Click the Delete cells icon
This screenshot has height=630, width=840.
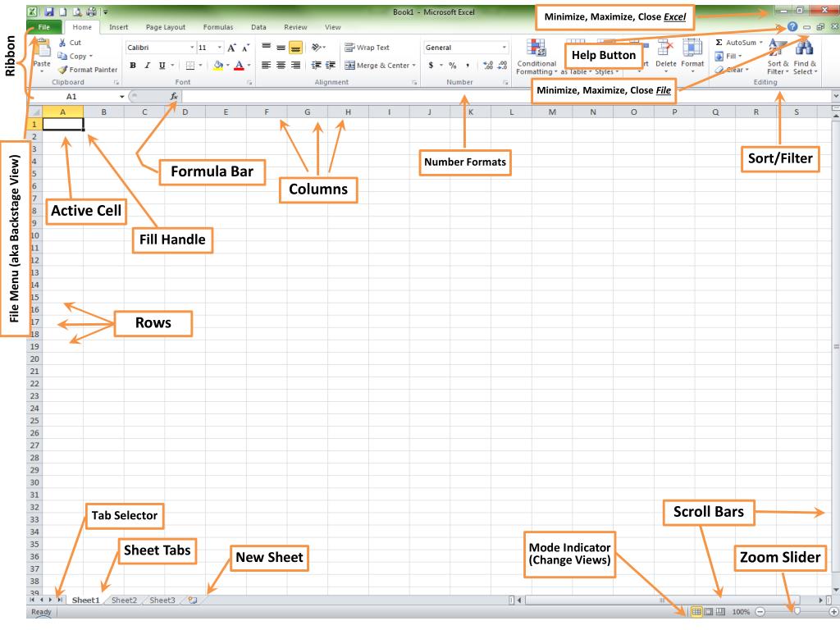click(665, 48)
